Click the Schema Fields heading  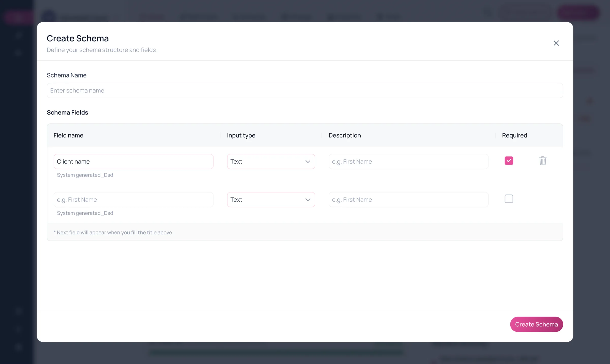coord(67,113)
